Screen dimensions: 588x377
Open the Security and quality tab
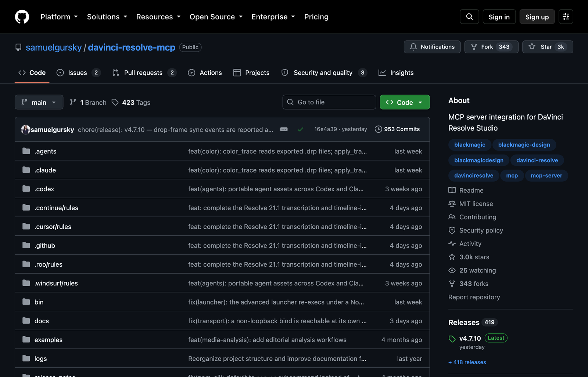[x=324, y=73]
